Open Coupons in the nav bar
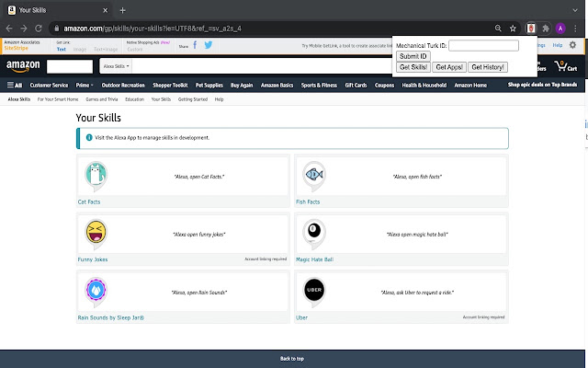The image size is (588, 368). point(384,86)
